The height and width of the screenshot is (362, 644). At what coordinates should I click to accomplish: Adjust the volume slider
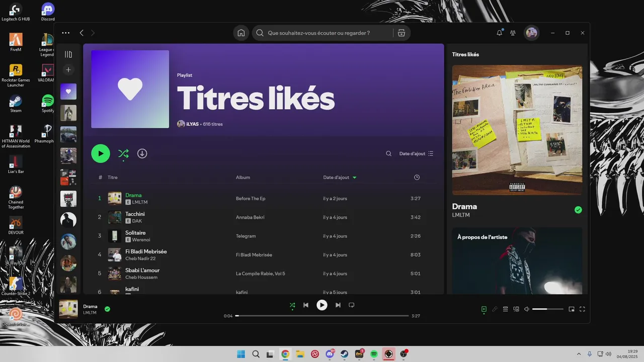pos(548,309)
